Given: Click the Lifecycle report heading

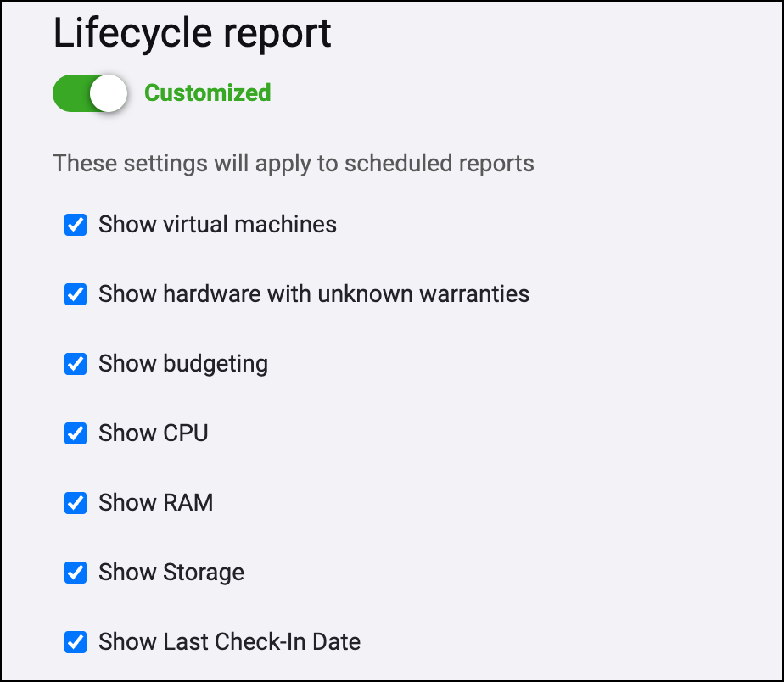Looking at the screenshot, I should pos(193,34).
